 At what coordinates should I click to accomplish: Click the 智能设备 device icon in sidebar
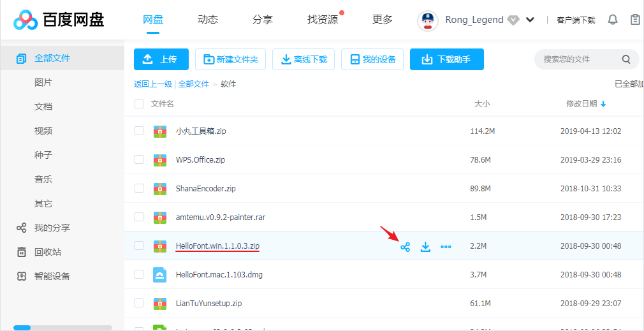(x=21, y=276)
